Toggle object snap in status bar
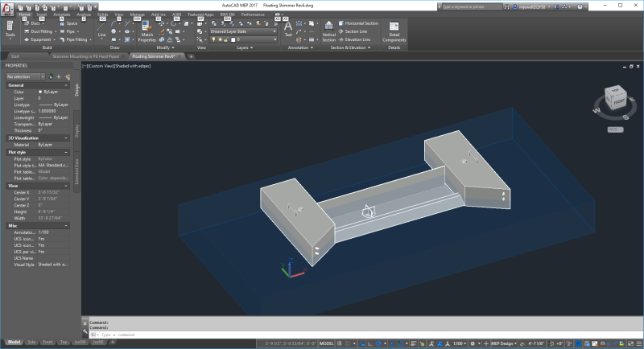644x349 pixels. (x=400, y=343)
